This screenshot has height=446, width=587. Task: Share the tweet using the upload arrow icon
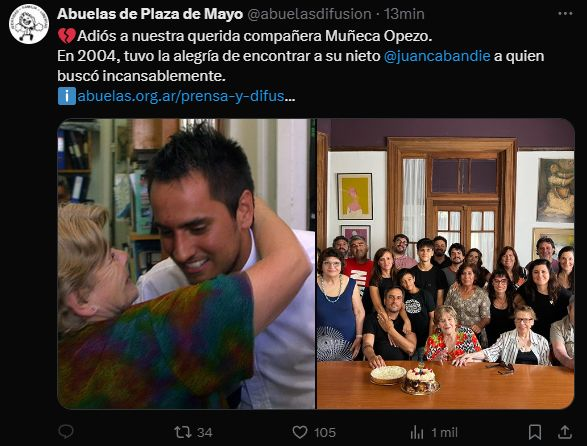pos(565,432)
